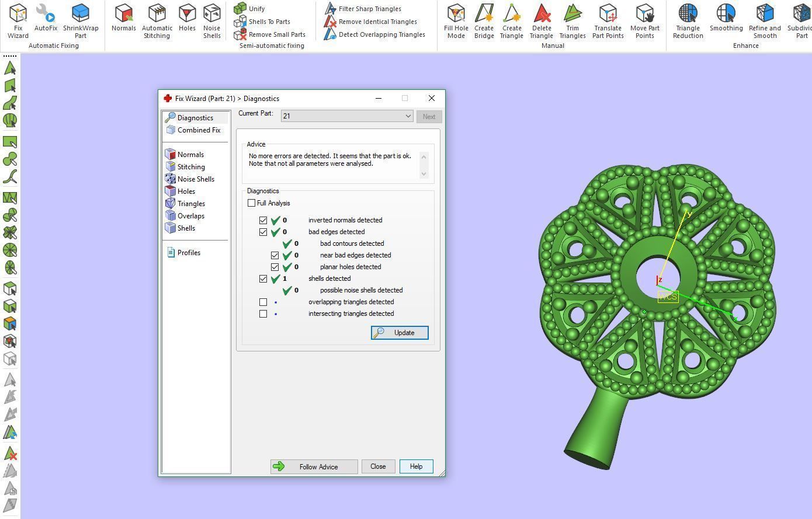Uncheck planar holes detected checkbox
This screenshot has height=519, width=812.
click(x=275, y=267)
